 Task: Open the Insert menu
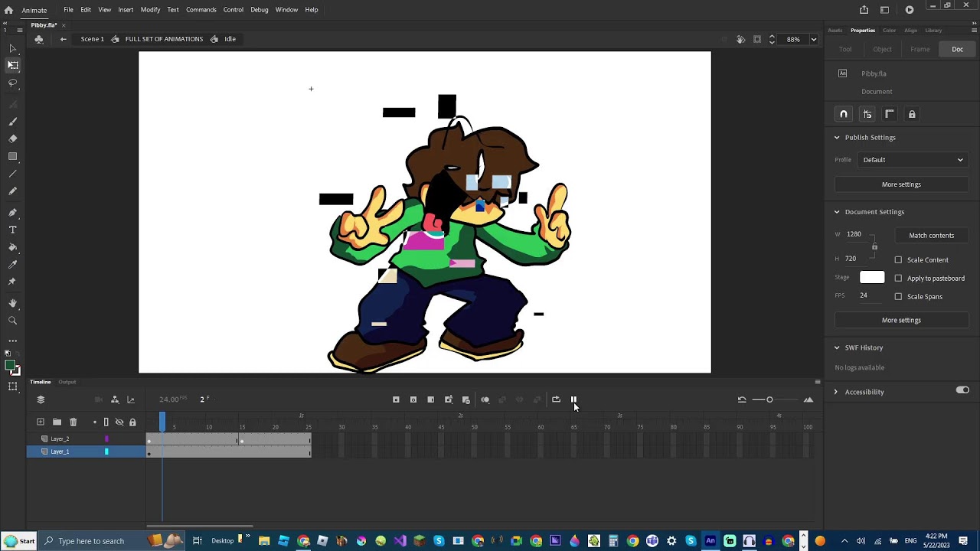click(126, 10)
